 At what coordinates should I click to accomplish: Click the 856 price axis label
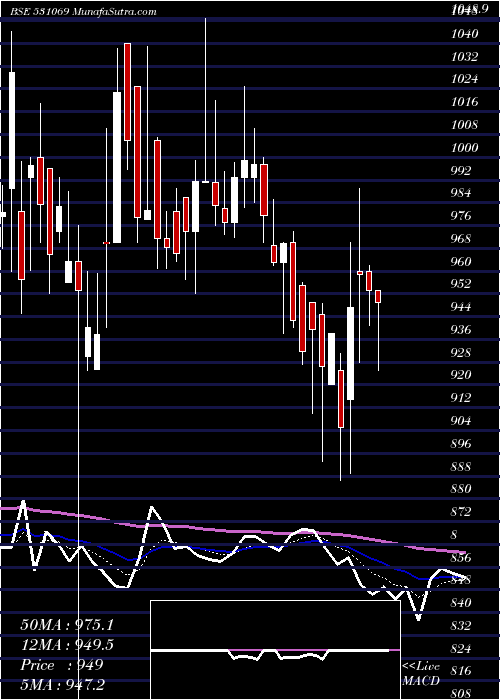(x=461, y=558)
